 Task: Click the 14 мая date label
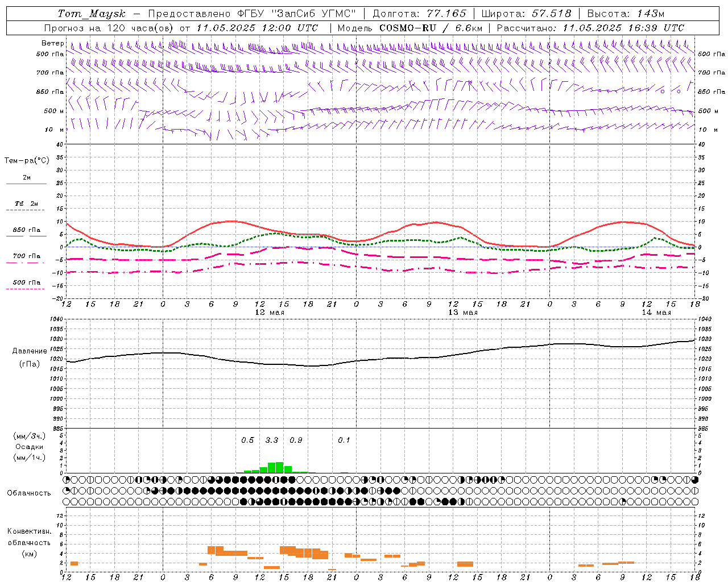coord(656,313)
